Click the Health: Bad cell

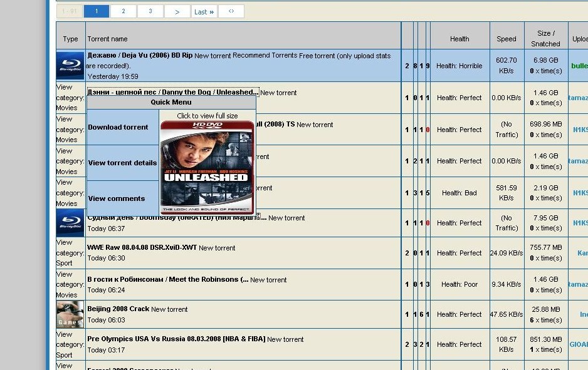click(x=459, y=193)
